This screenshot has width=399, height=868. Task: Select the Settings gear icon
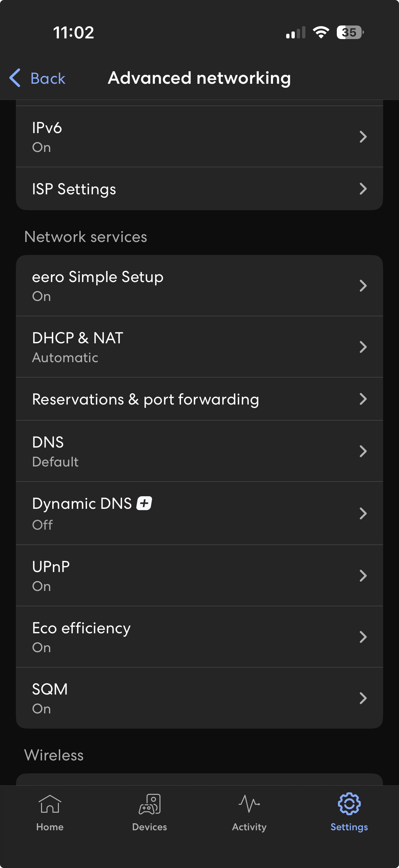pyautogui.click(x=349, y=804)
